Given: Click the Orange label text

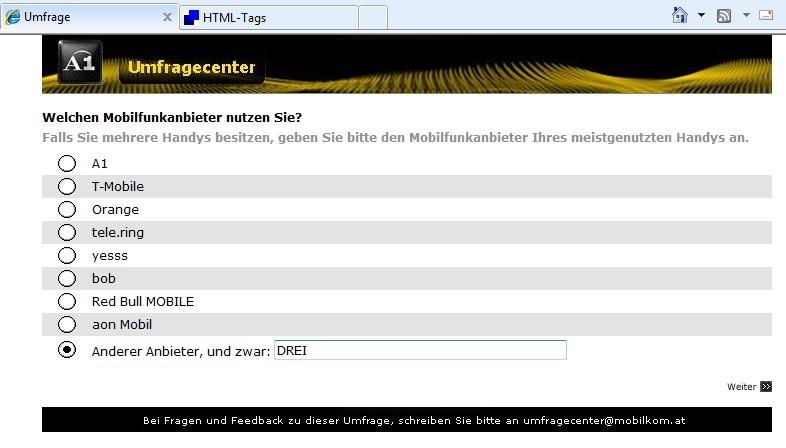Looking at the screenshot, I should click(x=115, y=210).
